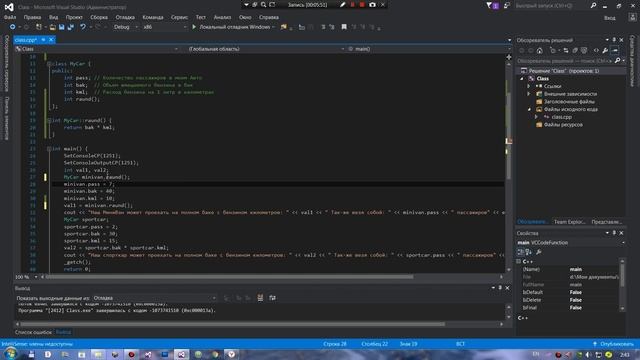640x360 pixels.
Task: Expand the Ссылки node in Solution Explorer
Action: 529,86
